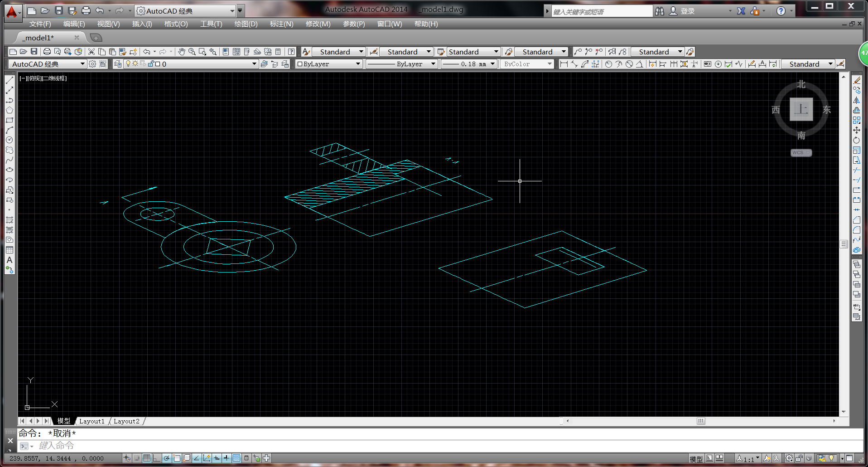This screenshot has height=467, width=868.
Task: Click the WCS button under the ViewCube
Action: [801, 153]
